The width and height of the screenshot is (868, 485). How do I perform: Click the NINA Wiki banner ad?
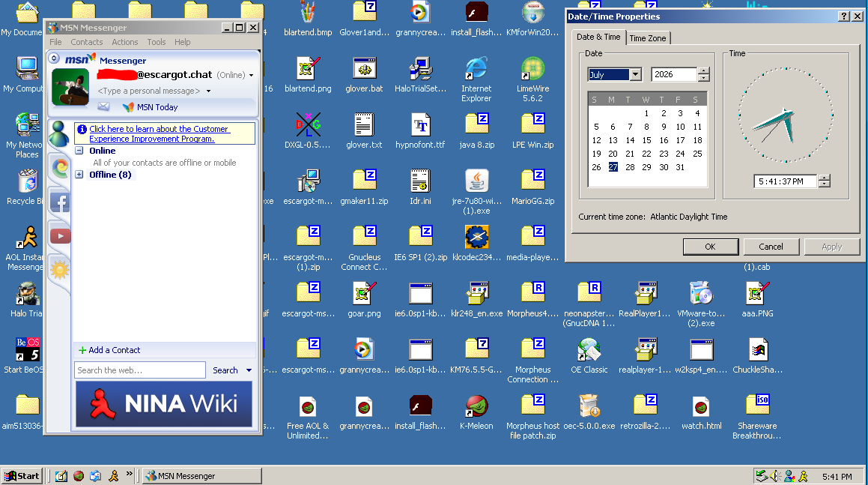(164, 404)
